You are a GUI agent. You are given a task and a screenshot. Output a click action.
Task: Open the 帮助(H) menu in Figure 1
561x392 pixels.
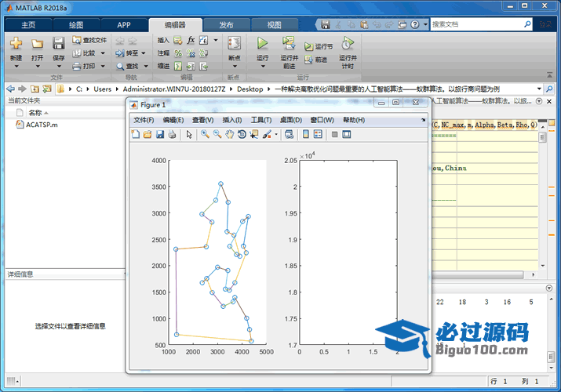354,120
